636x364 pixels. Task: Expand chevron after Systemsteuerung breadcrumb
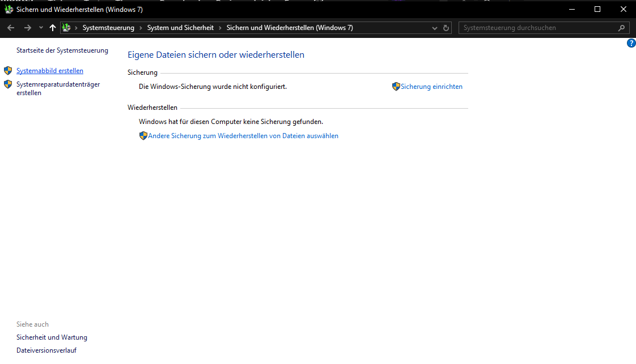[x=141, y=28]
